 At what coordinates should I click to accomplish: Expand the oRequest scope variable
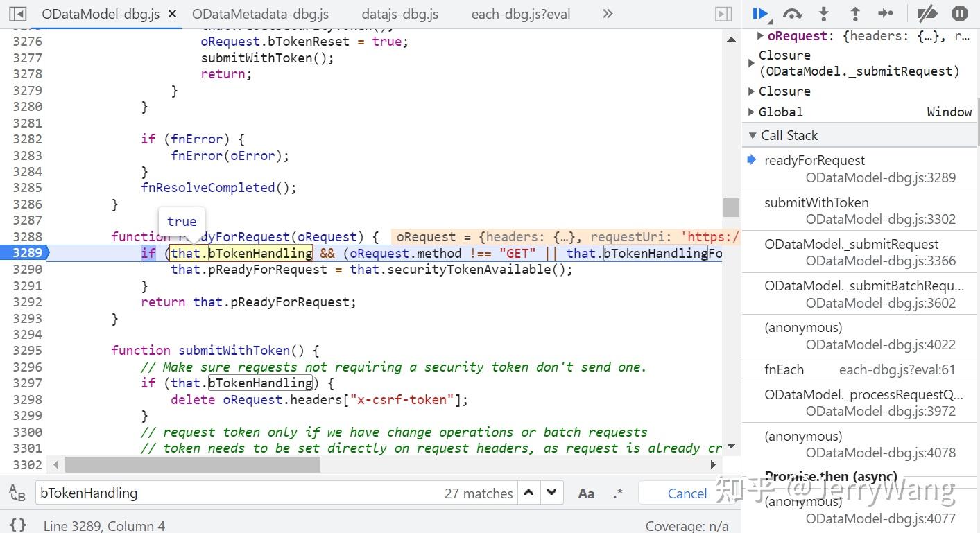point(761,36)
